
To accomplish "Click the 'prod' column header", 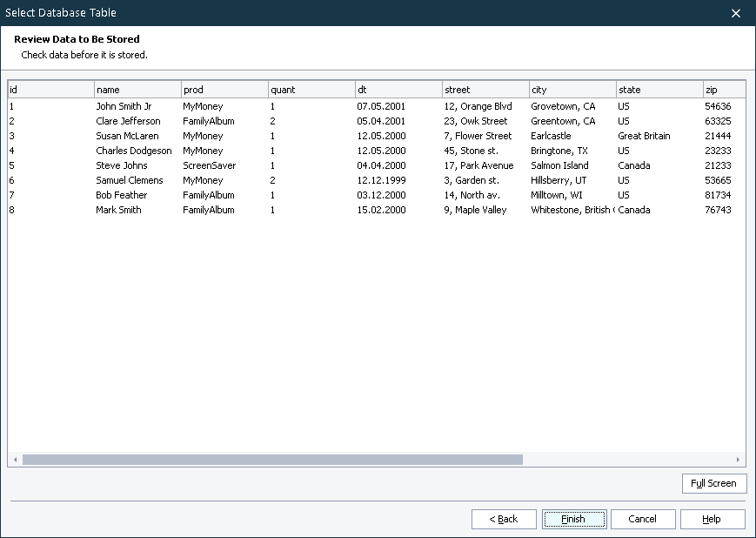I will coord(224,90).
